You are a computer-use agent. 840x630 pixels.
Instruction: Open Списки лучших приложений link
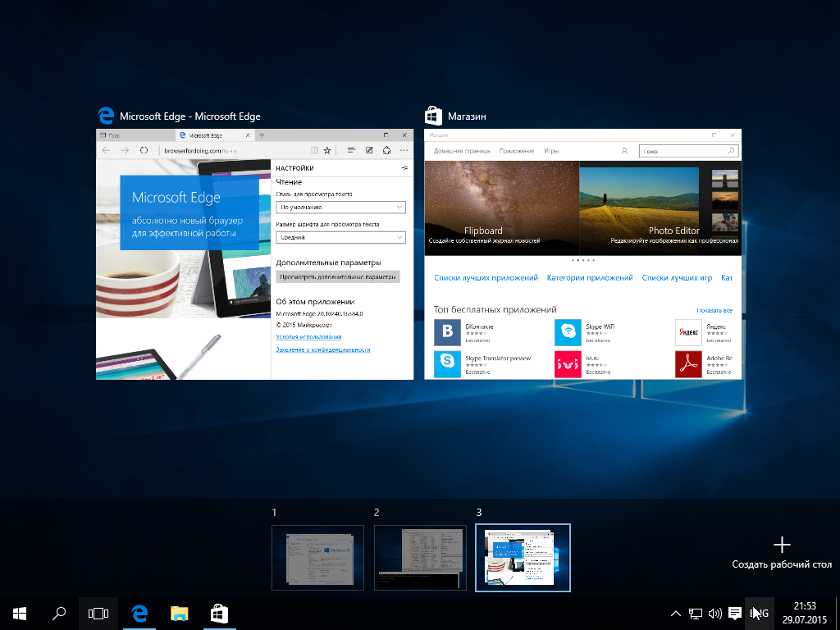tap(486, 278)
